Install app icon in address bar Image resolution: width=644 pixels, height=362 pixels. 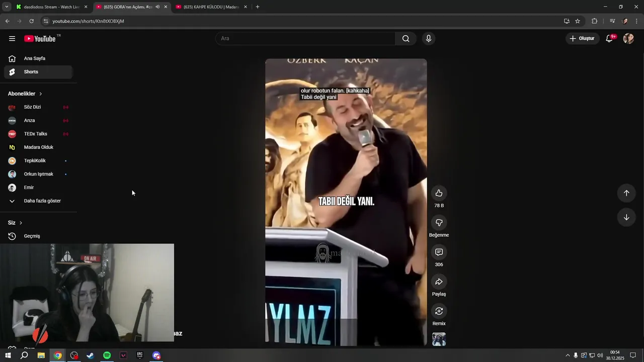point(567,21)
